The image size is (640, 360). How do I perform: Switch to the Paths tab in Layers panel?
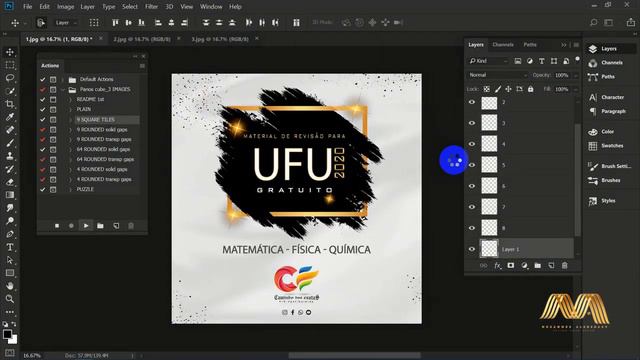coord(530,44)
